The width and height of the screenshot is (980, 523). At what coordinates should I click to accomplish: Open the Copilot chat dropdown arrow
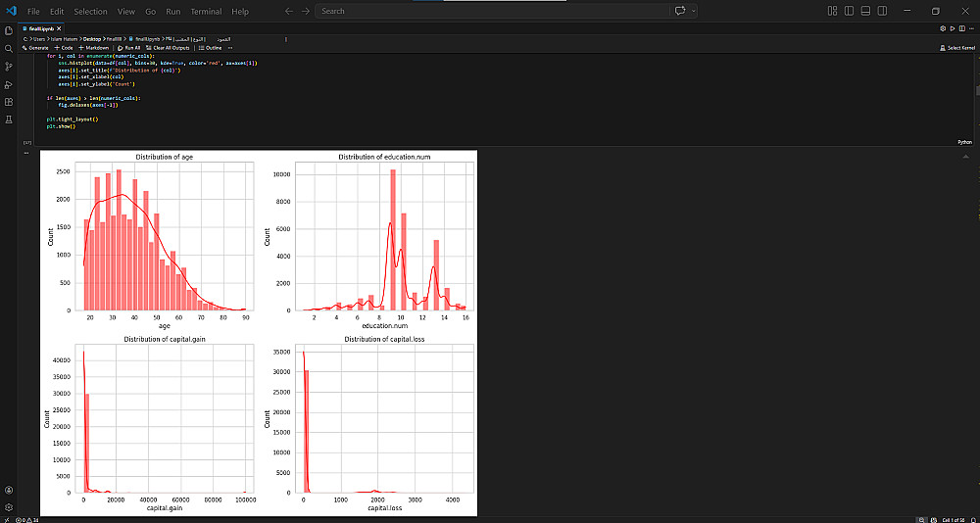[693, 11]
